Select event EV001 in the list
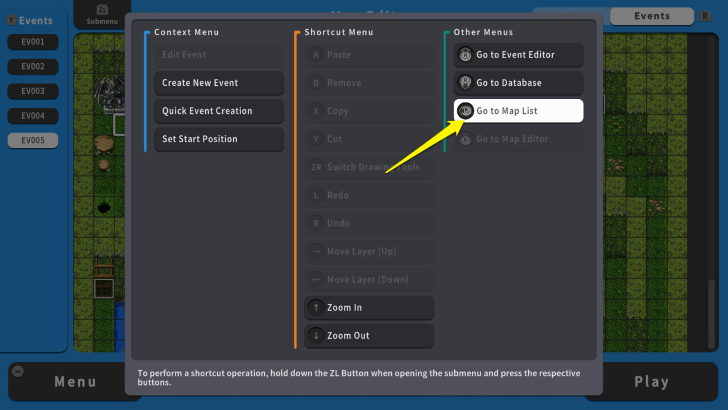This screenshot has width=728, height=410. tap(33, 42)
